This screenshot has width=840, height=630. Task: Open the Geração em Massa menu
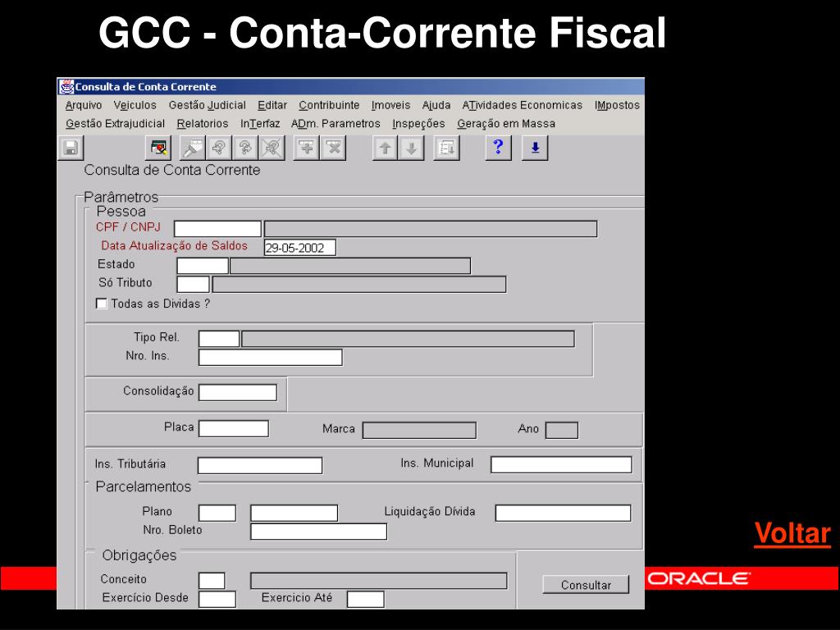[506, 124]
